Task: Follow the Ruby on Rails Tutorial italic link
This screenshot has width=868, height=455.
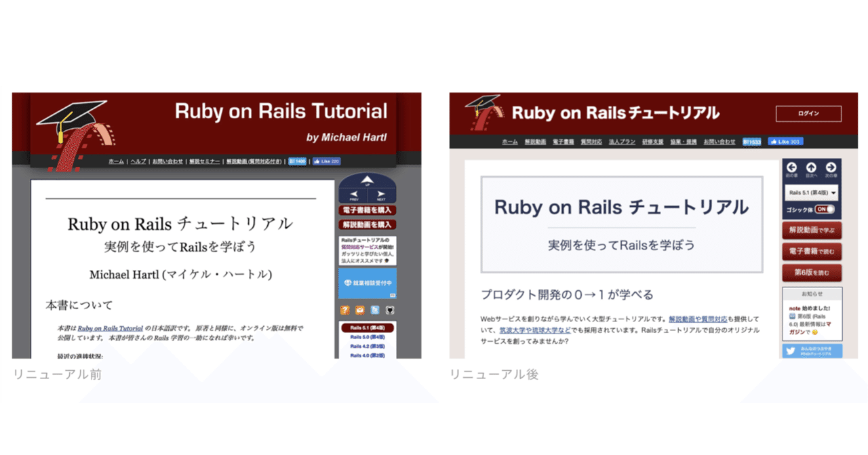Action: [x=110, y=328]
